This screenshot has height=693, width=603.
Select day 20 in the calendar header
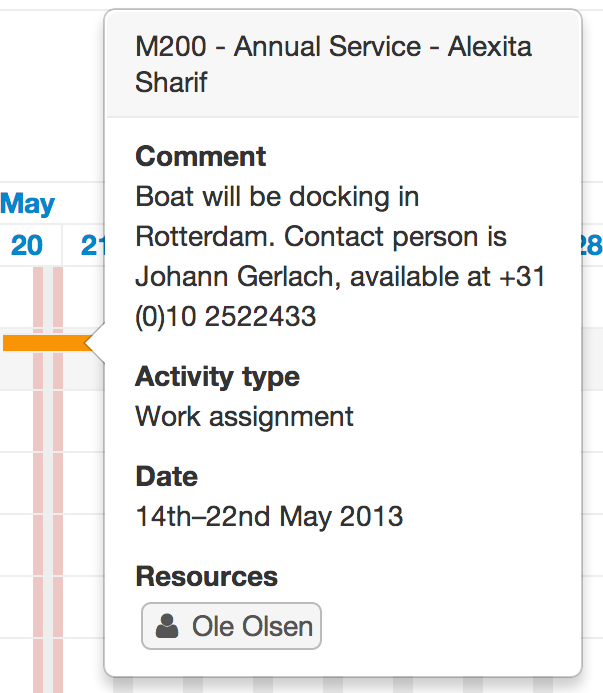click(27, 245)
